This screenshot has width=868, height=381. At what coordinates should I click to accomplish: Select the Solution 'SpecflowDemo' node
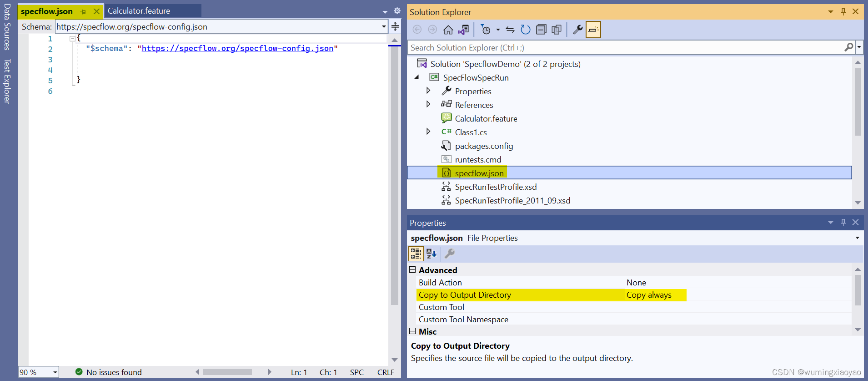pyautogui.click(x=505, y=64)
